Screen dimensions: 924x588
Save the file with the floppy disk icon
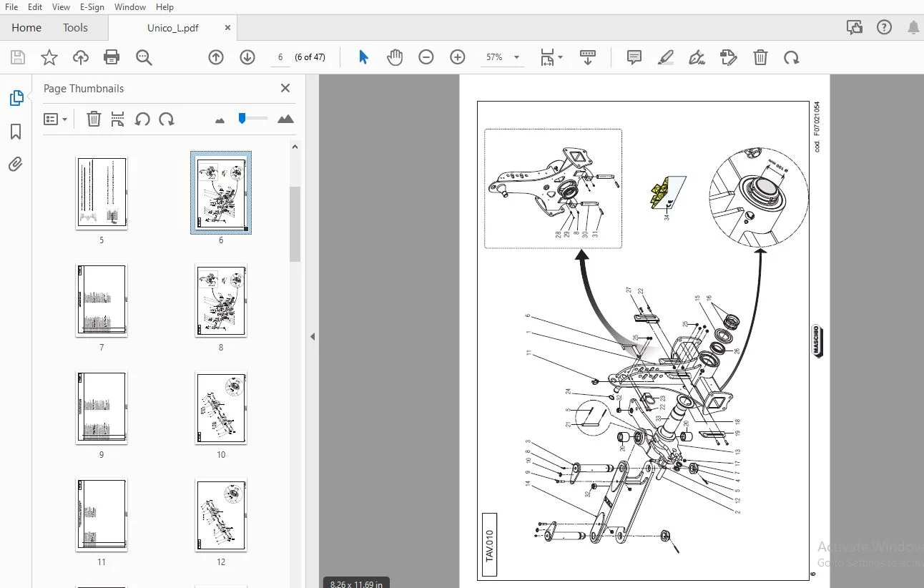click(x=18, y=57)
